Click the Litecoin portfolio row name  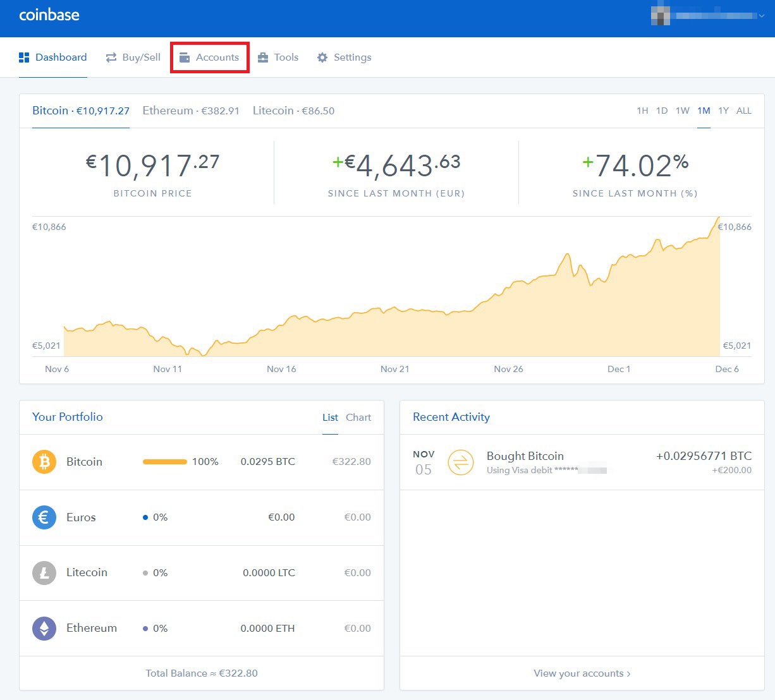[87, 572]
